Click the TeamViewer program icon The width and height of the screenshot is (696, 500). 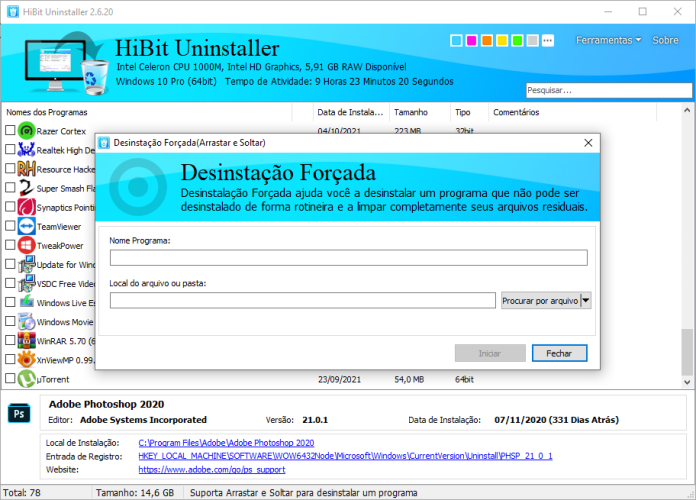[x=27, y=226]
